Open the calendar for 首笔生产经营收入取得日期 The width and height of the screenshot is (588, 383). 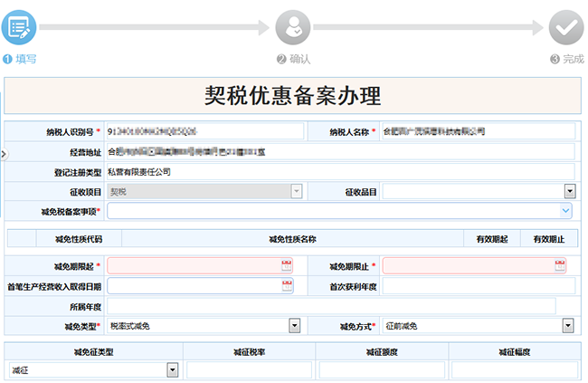pyautogui.click(x=287, y=286)
